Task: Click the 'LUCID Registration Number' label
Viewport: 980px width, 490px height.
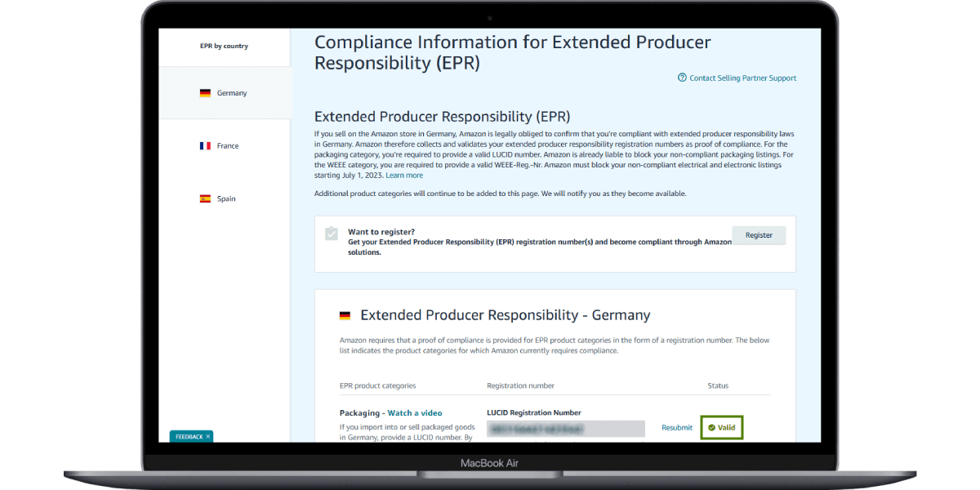Action: pyautogui.click(x=534, y=413)
